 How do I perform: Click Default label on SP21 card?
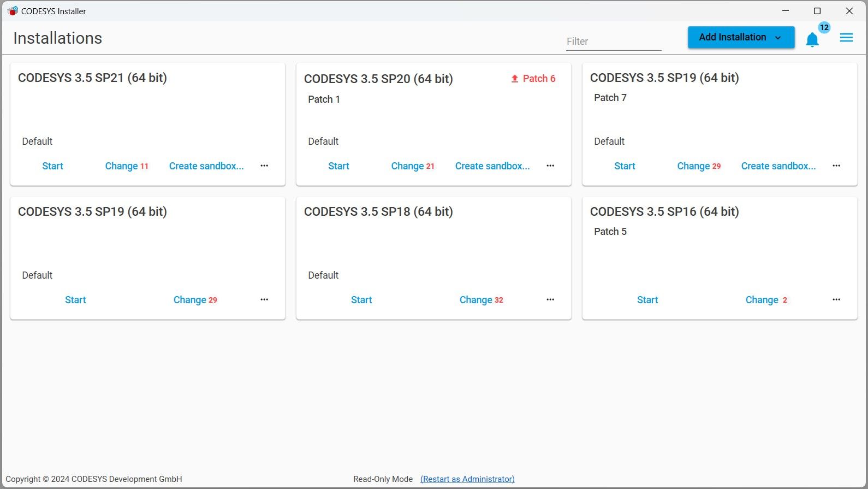coord(37,142)
